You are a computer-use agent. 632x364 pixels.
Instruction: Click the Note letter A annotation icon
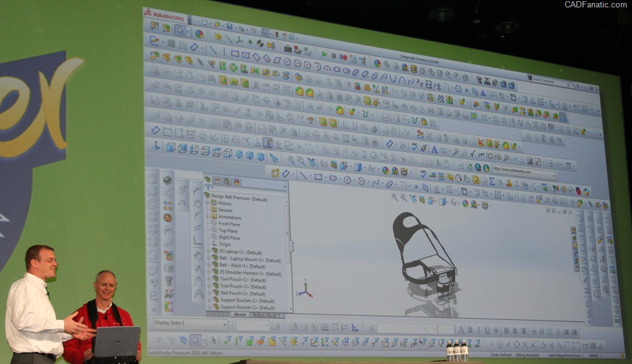pos(434,150)
